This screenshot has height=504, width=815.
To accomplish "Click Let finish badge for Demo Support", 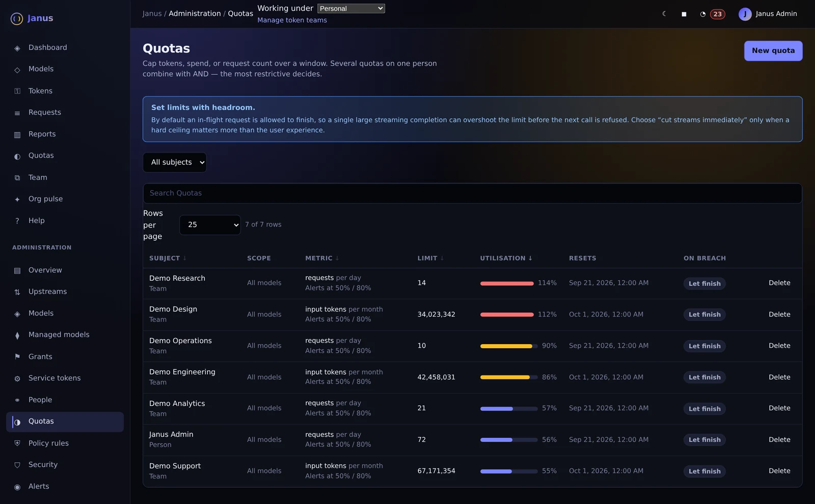I will [x=704, y=471].
